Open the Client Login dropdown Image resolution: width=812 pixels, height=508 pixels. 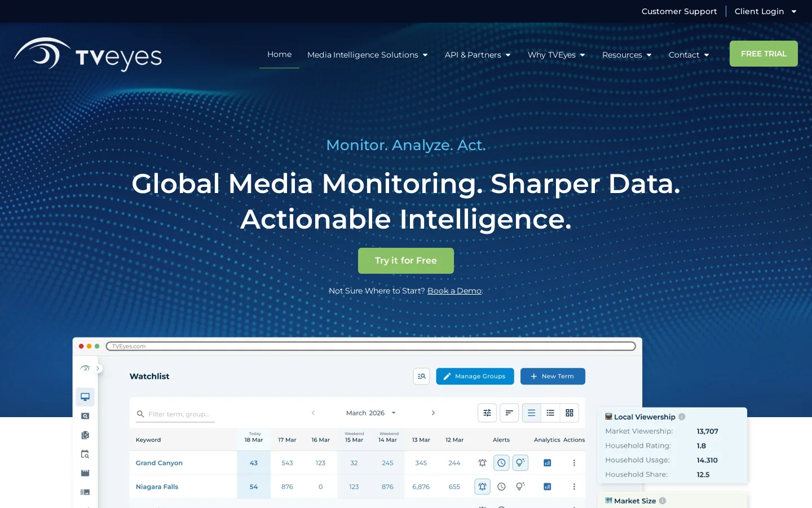coord(766,11)
